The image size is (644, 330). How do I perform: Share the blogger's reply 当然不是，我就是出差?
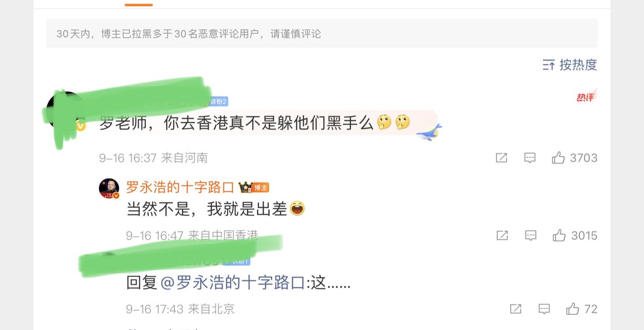pyautogui.click(x=502, y=235)
